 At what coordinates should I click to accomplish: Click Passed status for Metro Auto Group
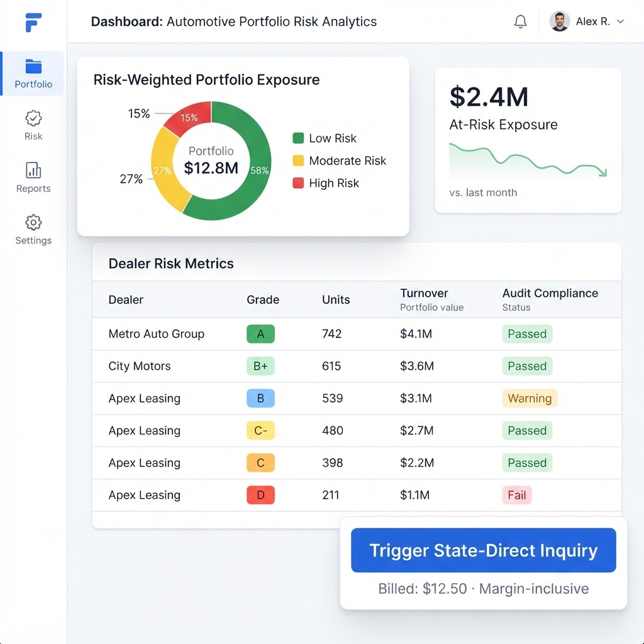pos(528,334)
